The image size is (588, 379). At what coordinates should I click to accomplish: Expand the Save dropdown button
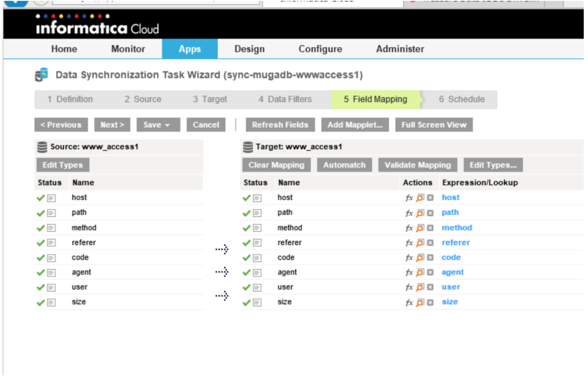click(158, 125)
